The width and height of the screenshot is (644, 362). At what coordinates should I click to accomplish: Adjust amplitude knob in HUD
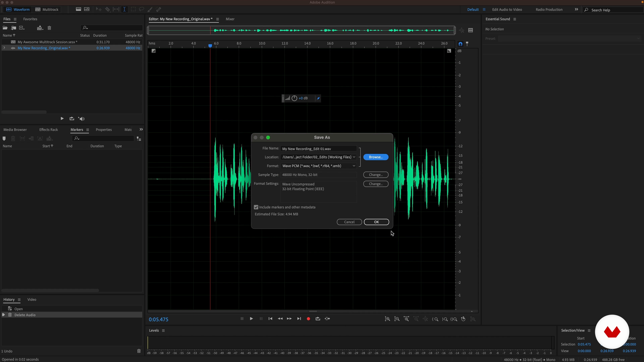pyautogui.click(x=294, y=98)
